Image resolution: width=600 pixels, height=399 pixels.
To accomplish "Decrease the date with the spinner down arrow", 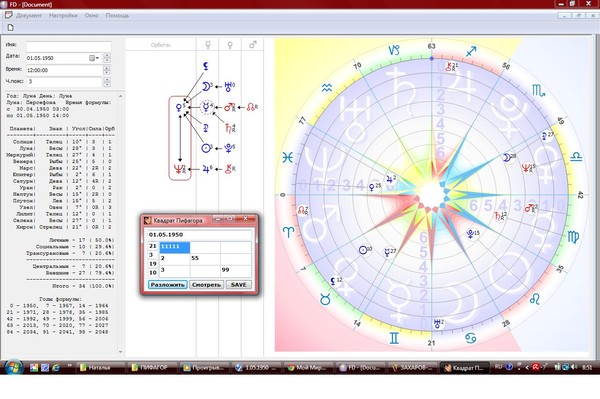I will (x=107, y=60).
